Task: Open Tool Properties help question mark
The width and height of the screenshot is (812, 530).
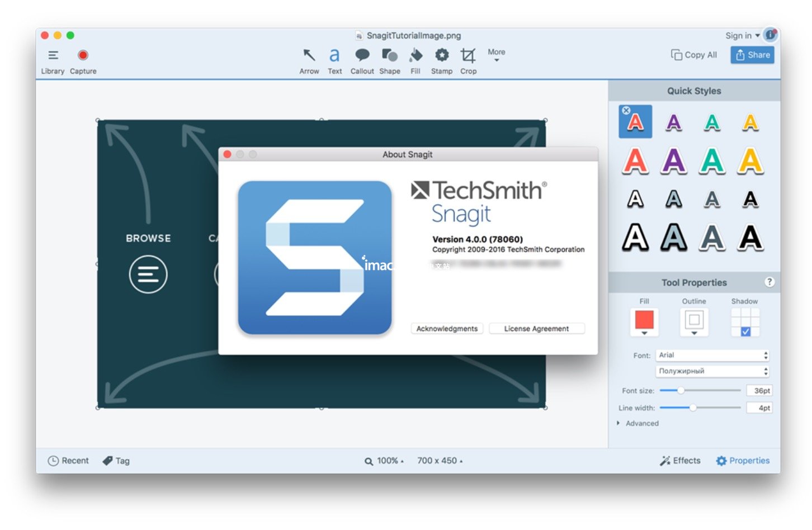Action: click(769, 282)
